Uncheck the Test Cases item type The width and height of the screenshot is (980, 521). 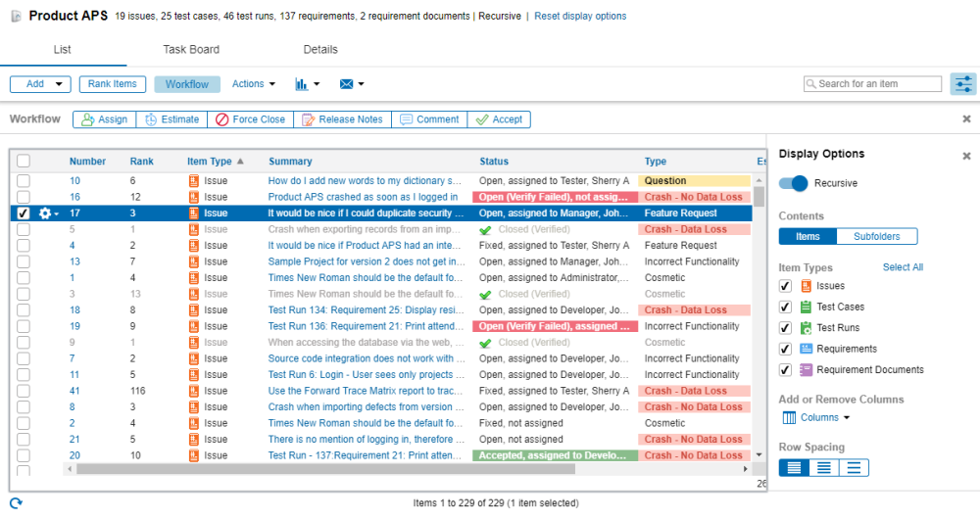coord(785,307)
